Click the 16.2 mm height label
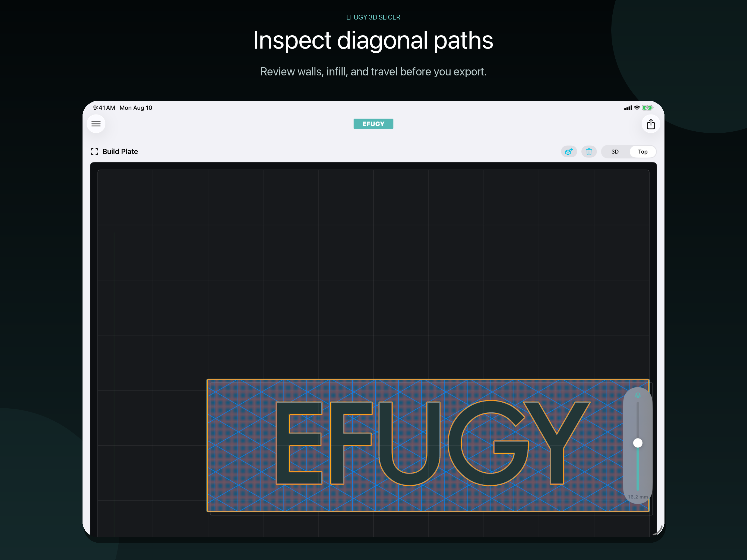Viewport: 747px width, 560px height. [638, 497]
